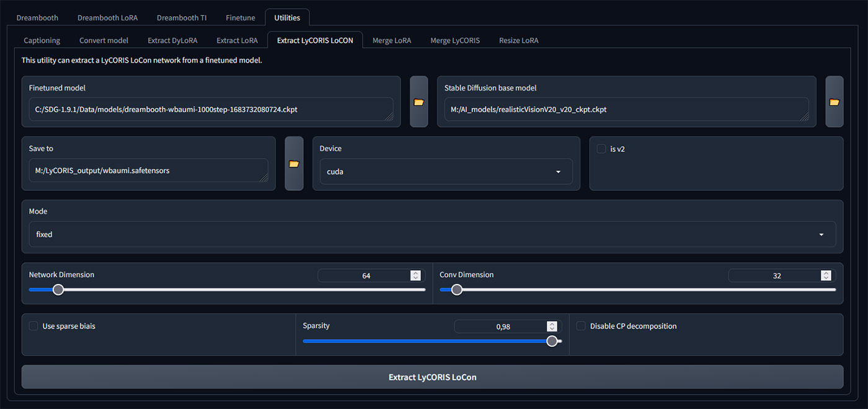Open the Dreambooth LoRA top tab
This screenshot has width=868, height=409.
click(107, 17)
